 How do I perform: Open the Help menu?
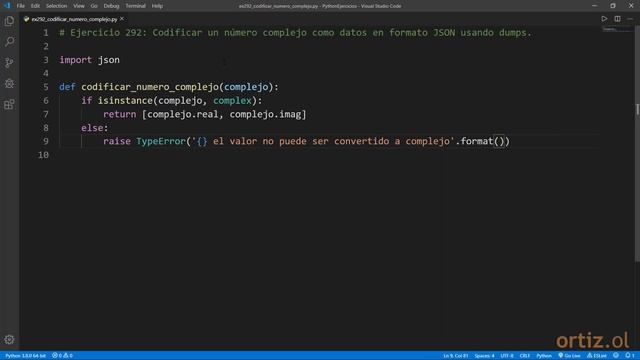coord(157,6)
